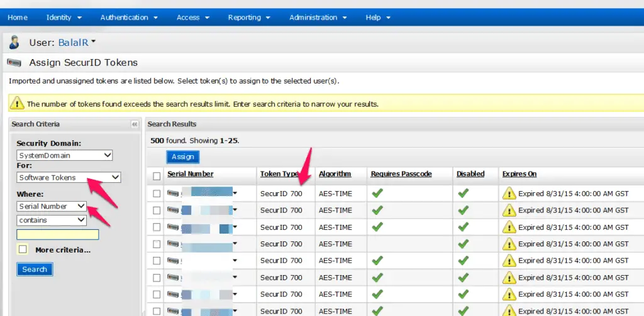This screenshot has height=316, width=644.
Task: Click the yellow warning icon in the search limit banner
Action: point(17,104)
